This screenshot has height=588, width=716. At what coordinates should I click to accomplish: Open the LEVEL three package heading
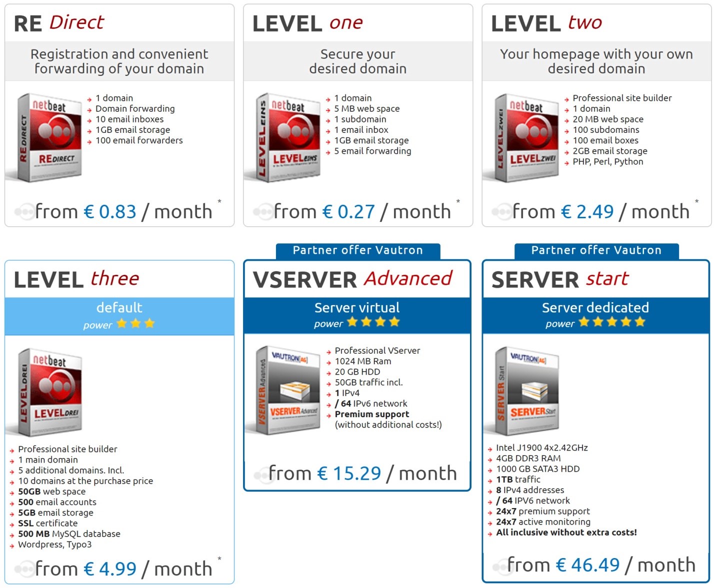[76, 279]
